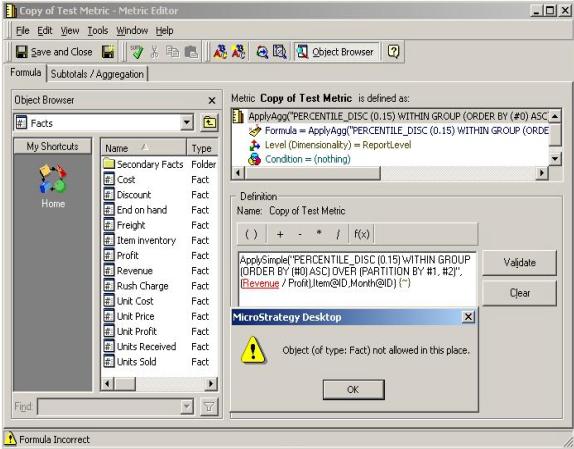Select the Formula node icon
Image resolution: width=574 pixels, height=449 pixels.
click(x=254, y=131)
